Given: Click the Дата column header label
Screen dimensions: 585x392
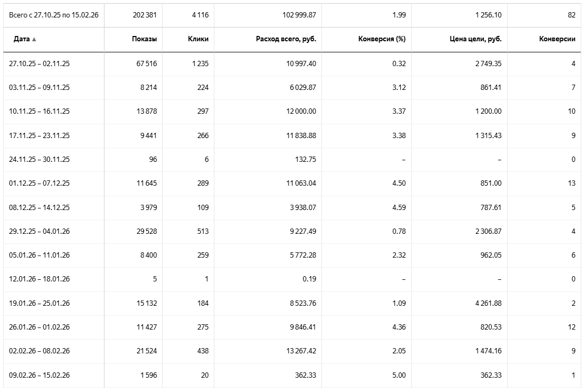Looking at the screenshot, I should [x=22, y=39].
